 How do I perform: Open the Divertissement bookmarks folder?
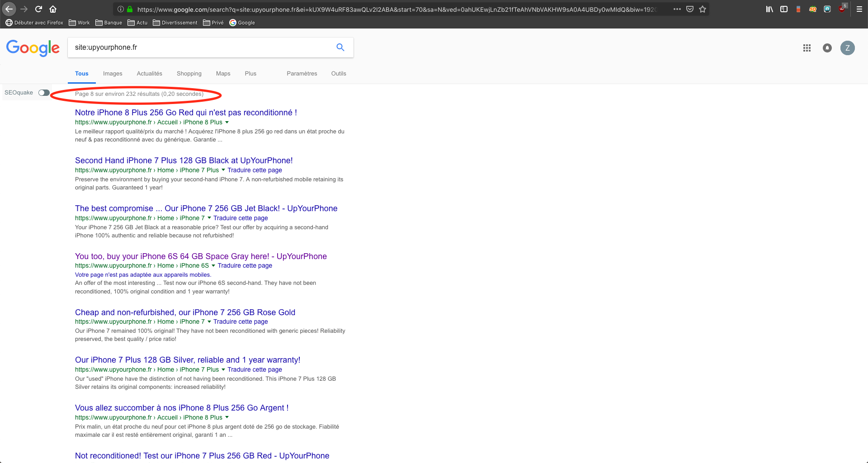175,23
